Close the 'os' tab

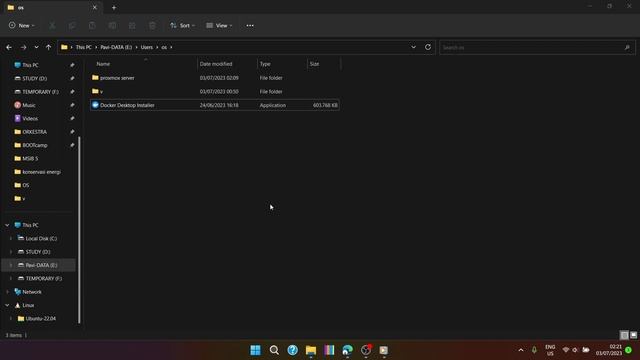(95, 7)
